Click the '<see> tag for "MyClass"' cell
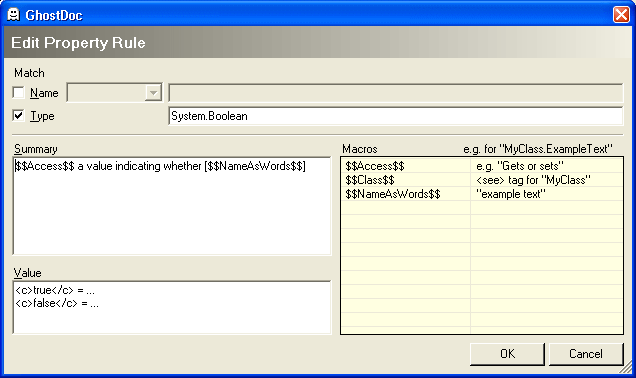Image resolution: width=636 pixels, height=378 pixels. (x=546, y=180)
